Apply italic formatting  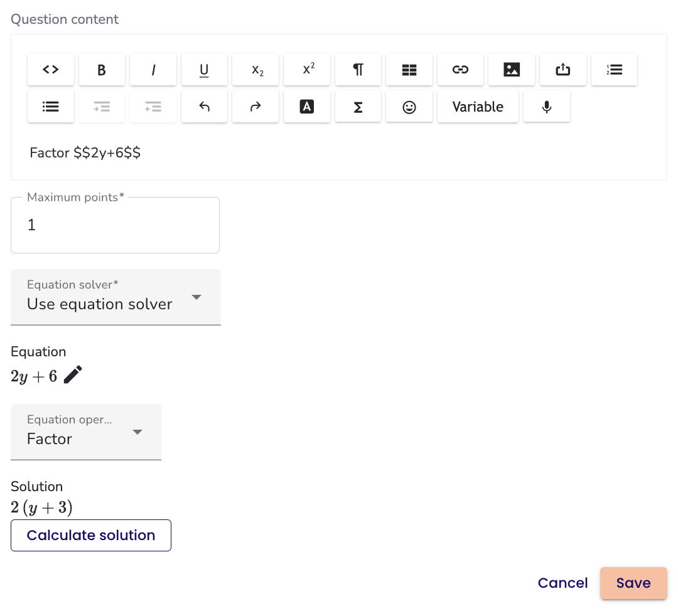[x=153, y=70]
